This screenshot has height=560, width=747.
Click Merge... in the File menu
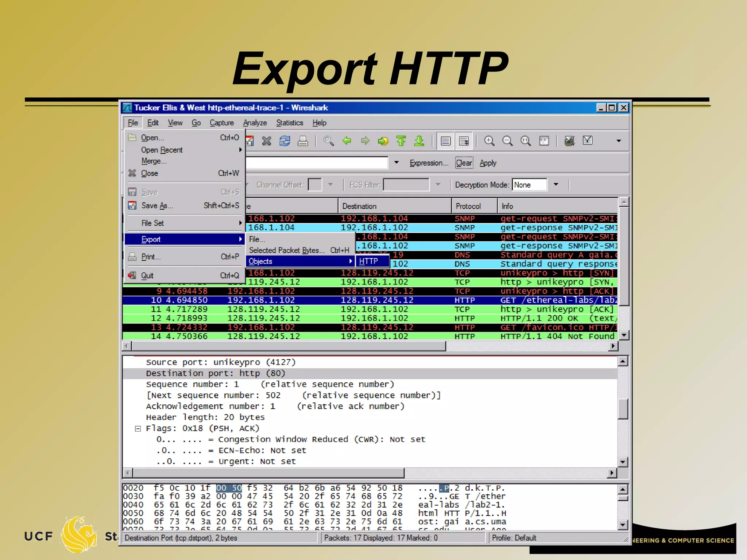(184, 161)
